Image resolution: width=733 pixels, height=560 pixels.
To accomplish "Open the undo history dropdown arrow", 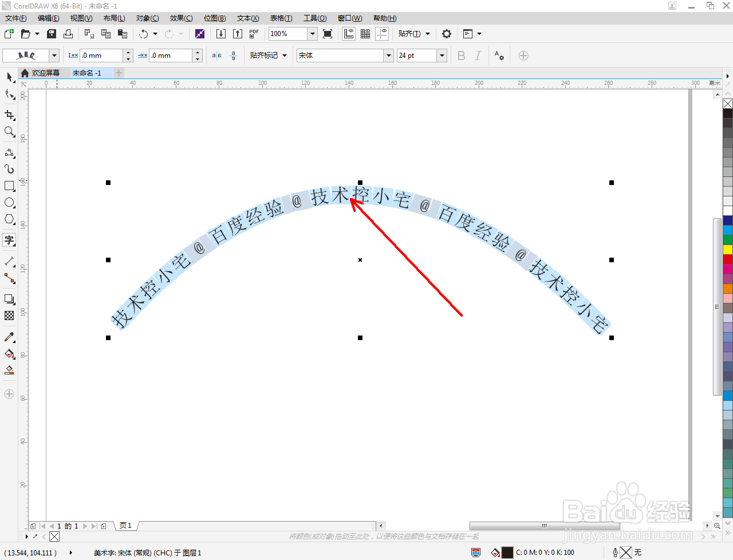I will tap(155, 34).
